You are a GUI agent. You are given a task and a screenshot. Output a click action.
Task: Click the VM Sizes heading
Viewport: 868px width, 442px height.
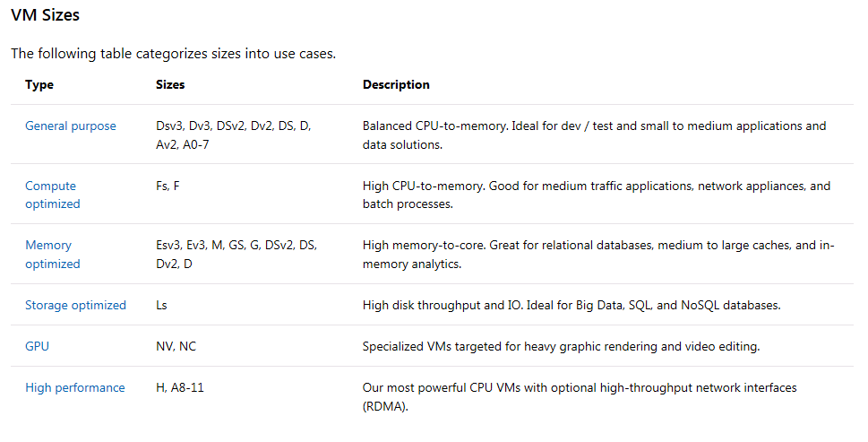click(45, 15)
